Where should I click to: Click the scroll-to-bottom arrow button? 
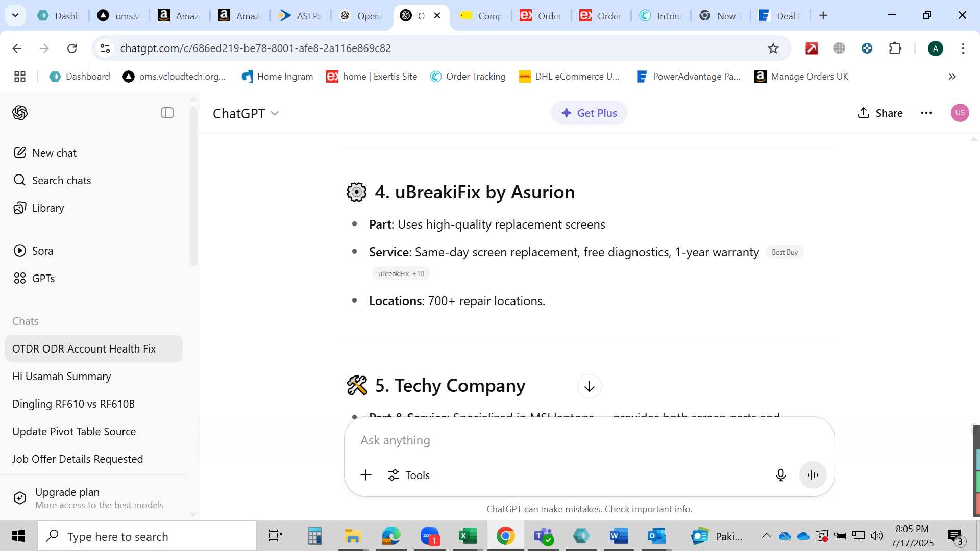coord(589,386)
